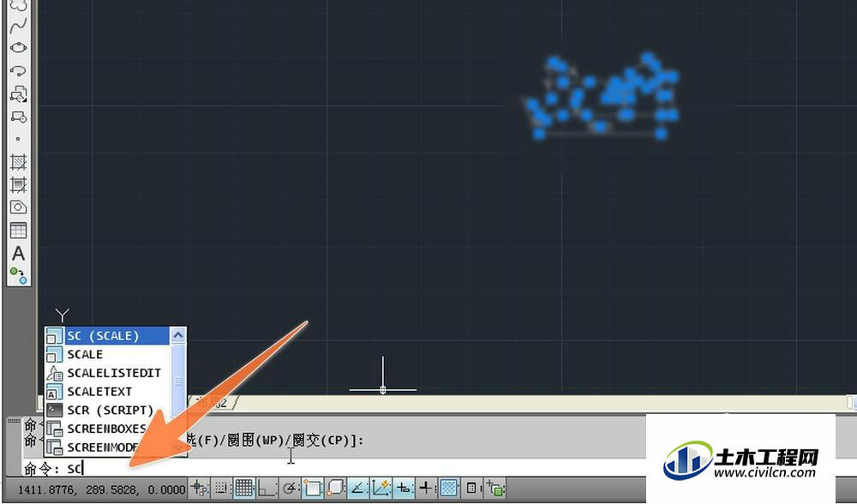Click the scroll-up arrow in suggestion list
The height and width of the screenshot is (504, 857).
pyautogui.click(x=178, y=335)
